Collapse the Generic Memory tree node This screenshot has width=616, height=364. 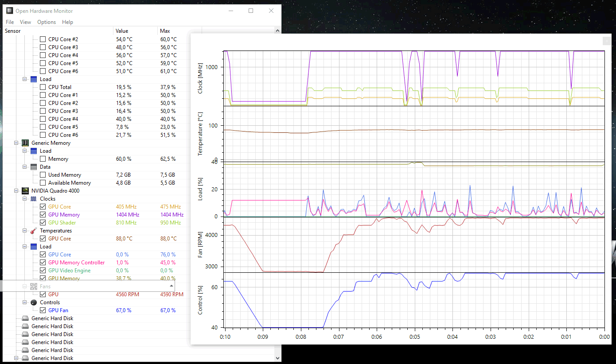click(x=16, y=143)
